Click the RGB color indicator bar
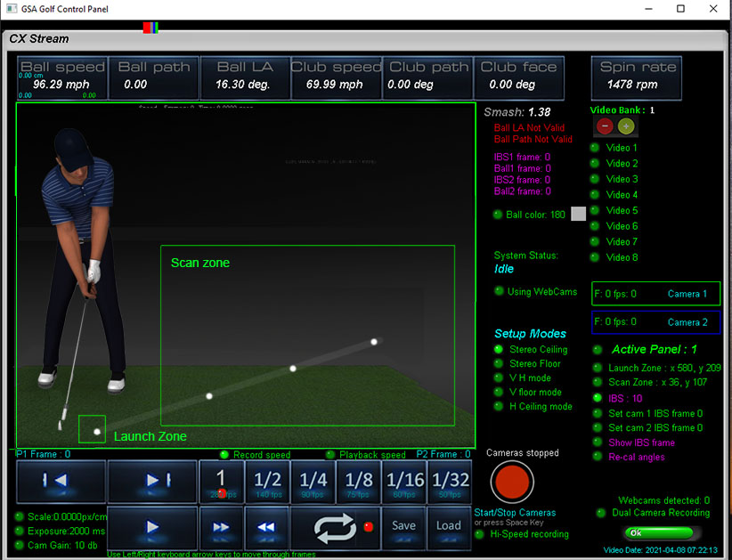This screenshot has height=560, width=732. click(x=150, y=28)
